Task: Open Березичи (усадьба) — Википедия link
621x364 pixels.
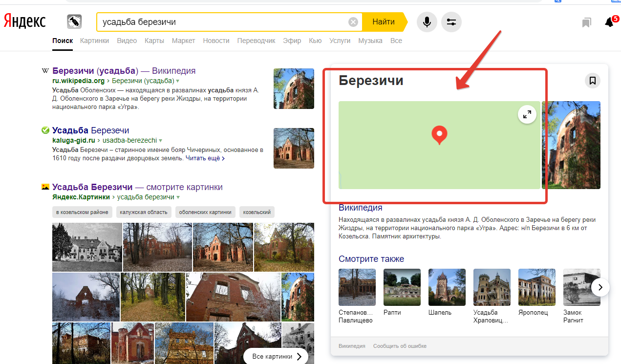Action: tap(124, 71)
